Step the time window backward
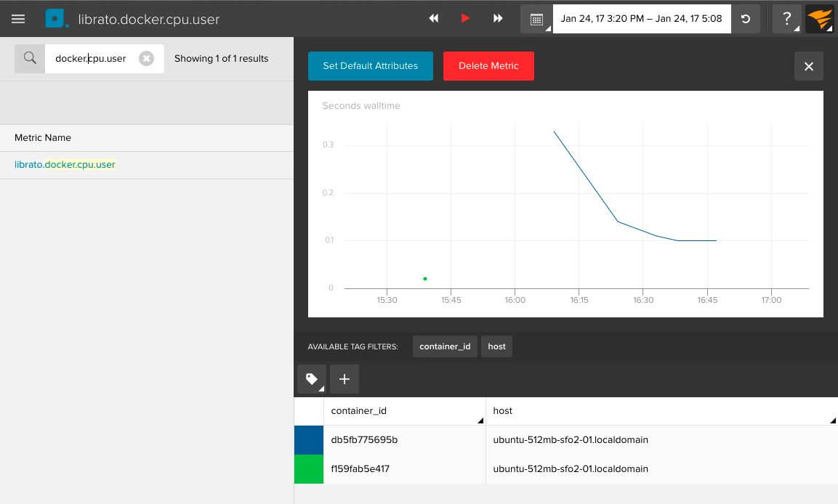838x504 pixels. click(434, 19)
